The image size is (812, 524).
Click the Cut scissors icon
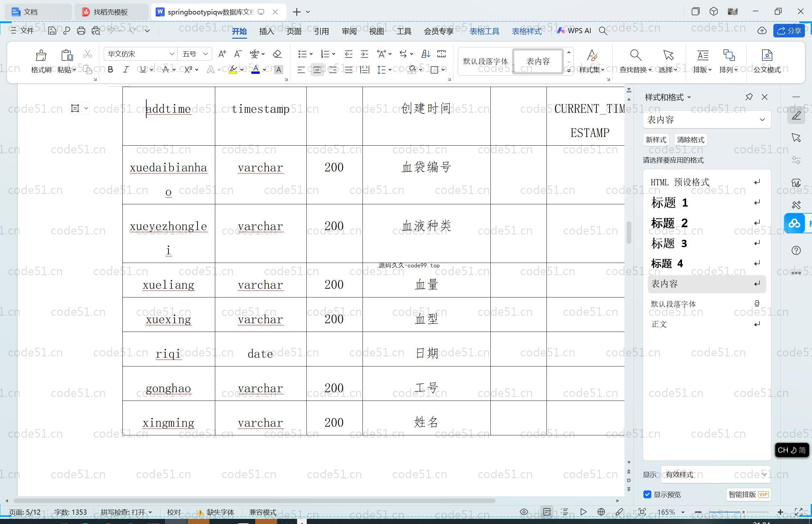coord(88,54)
